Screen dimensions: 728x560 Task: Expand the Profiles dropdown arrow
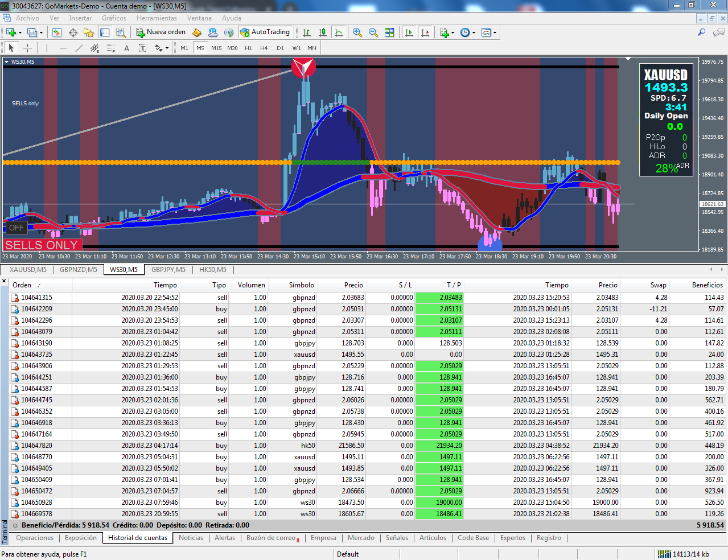[x=41, y=32]
